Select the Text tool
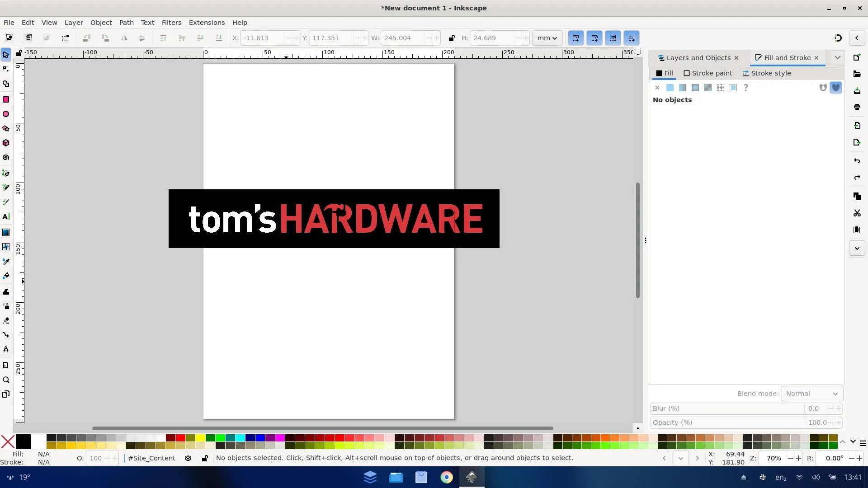 (x=6, y=217)
